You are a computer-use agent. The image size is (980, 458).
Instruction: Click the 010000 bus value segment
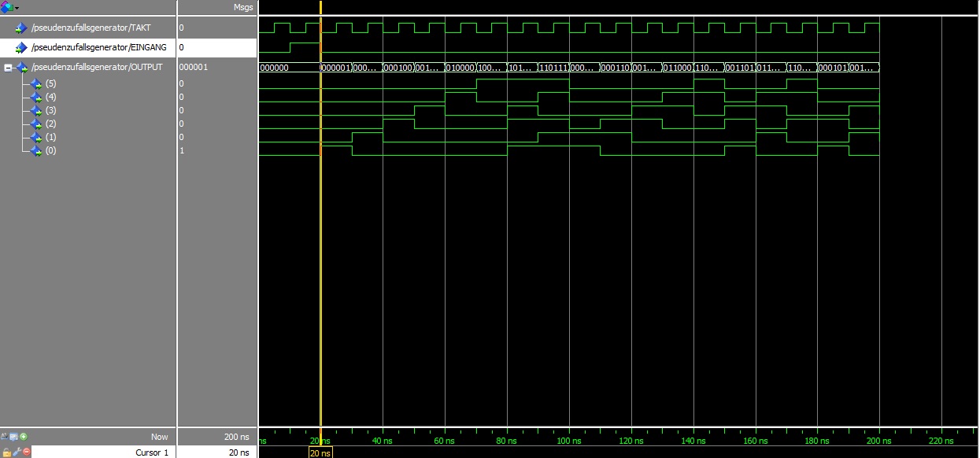(460, 68)
